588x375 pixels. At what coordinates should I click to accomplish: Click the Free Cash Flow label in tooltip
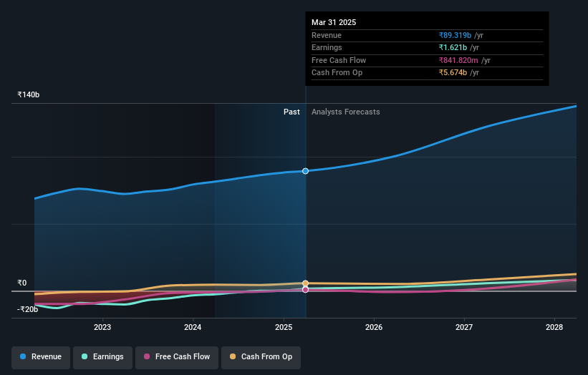click(x=339, y=60)
